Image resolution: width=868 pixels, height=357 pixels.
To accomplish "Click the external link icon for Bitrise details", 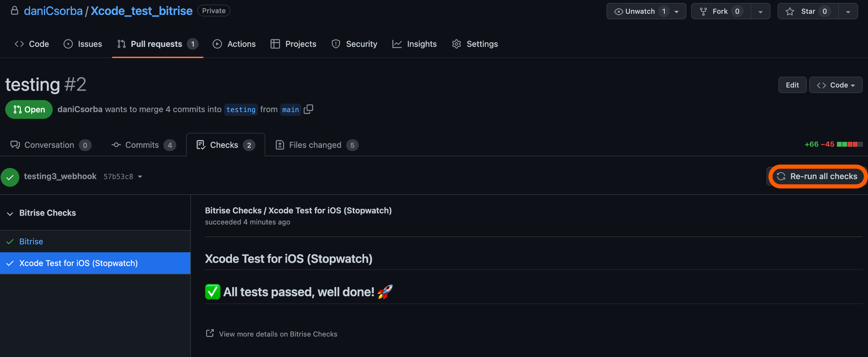I will pos(209,333).
